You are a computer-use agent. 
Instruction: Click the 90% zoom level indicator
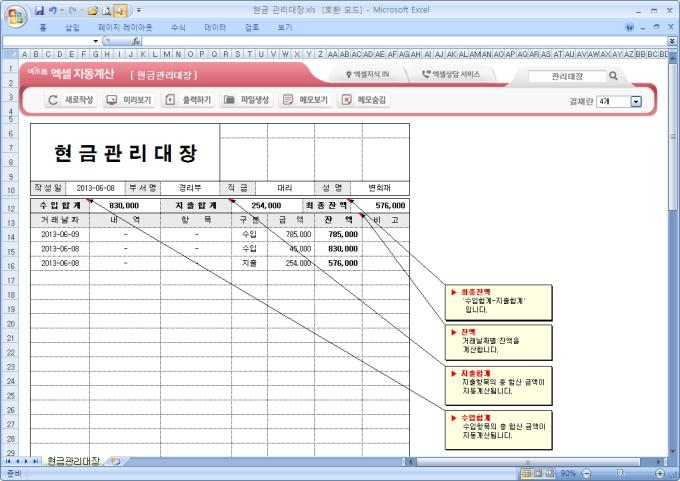tap(568, 473)
